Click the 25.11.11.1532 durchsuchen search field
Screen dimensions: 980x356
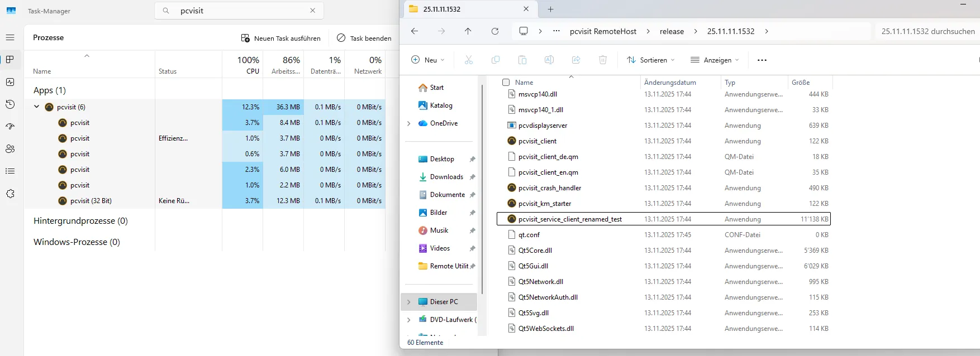pos(927,31)
